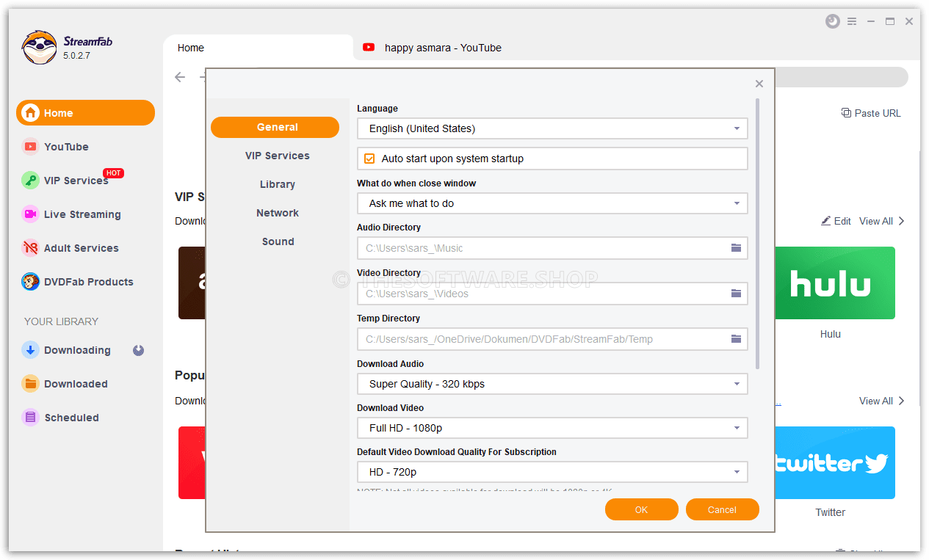Open the Download Audio quality dropdown

tap(552, 384)
